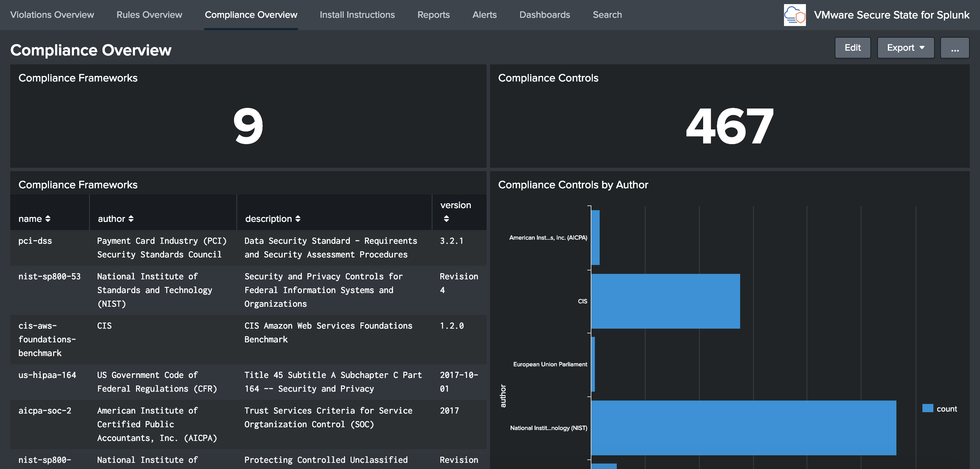Click the count legend color swatch
980x469 pixels.
click(x=928, y=408)
